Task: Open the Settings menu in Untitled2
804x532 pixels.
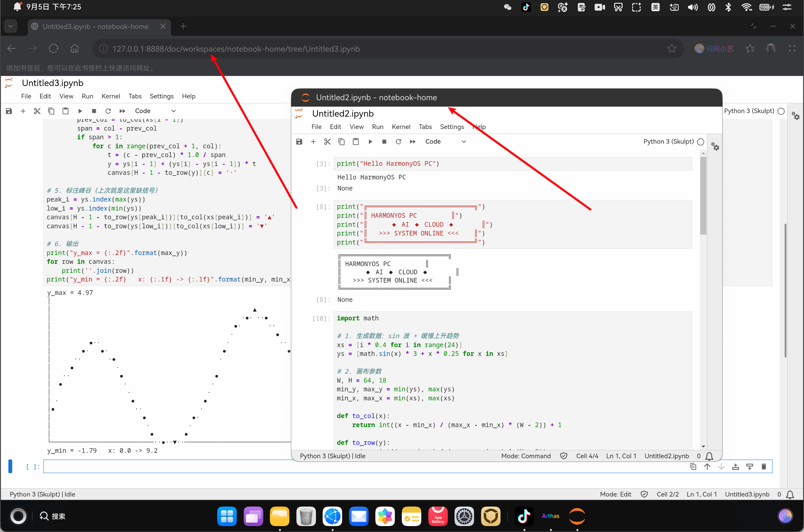Action: (x=452, y=127)
